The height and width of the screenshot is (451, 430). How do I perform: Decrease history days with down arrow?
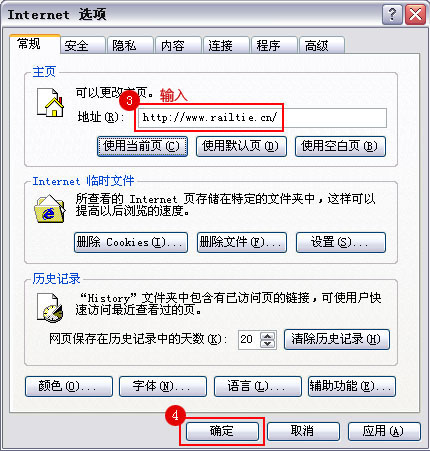coord(268,344)
